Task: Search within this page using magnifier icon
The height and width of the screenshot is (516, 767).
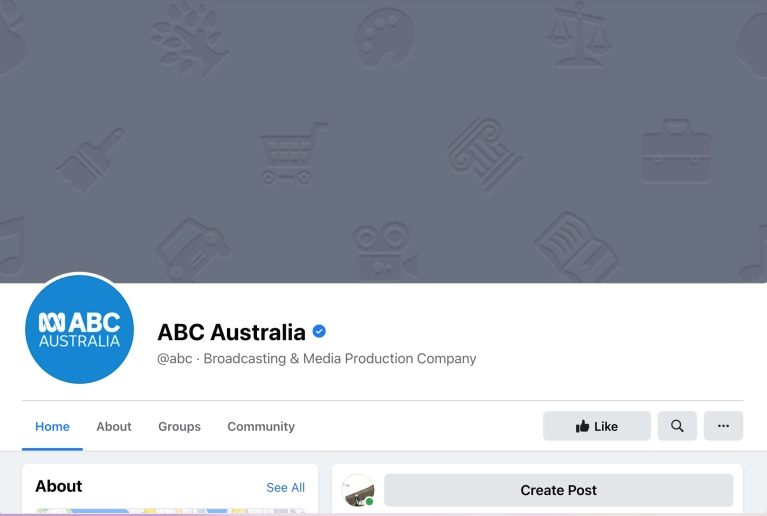Action: 677,426
